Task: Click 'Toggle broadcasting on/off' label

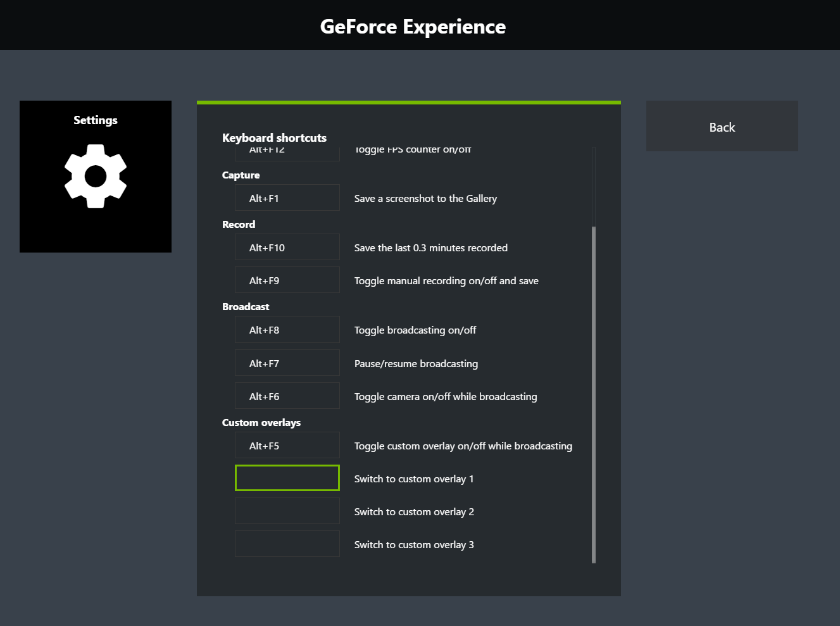Action: pos(415,330)
